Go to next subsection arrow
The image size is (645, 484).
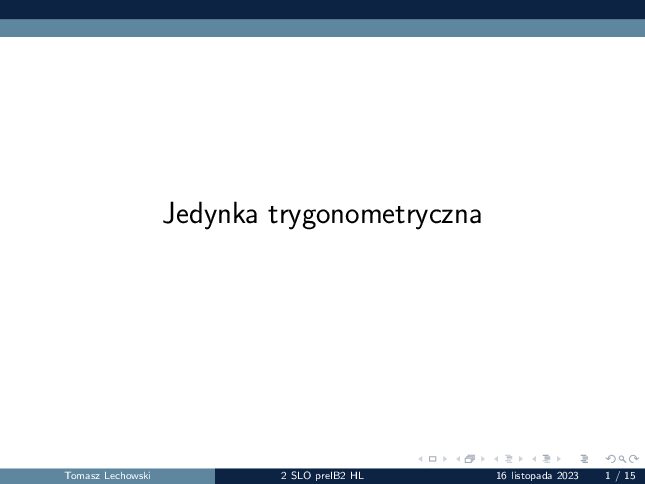520,459
